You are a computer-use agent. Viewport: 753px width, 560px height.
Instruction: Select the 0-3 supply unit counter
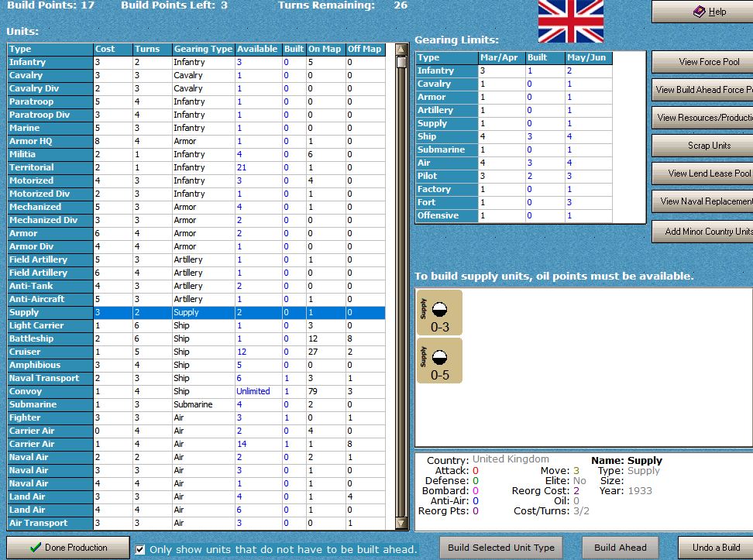point(439,312)
